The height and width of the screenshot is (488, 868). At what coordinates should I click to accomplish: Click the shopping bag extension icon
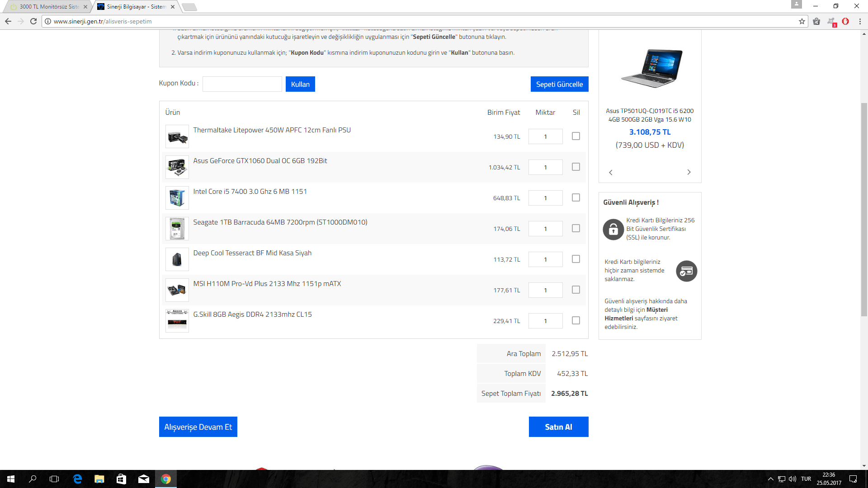pyautogui.click(x=816, y=21)
